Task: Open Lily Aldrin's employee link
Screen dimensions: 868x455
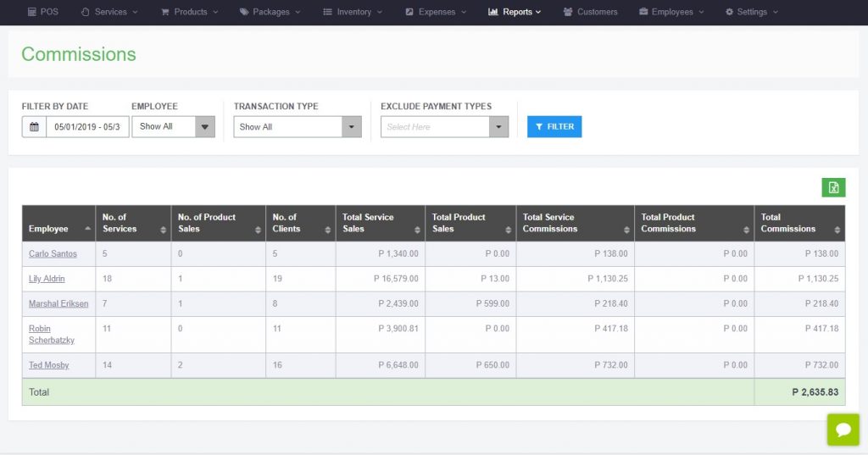Action: click(x=47, y=279)
